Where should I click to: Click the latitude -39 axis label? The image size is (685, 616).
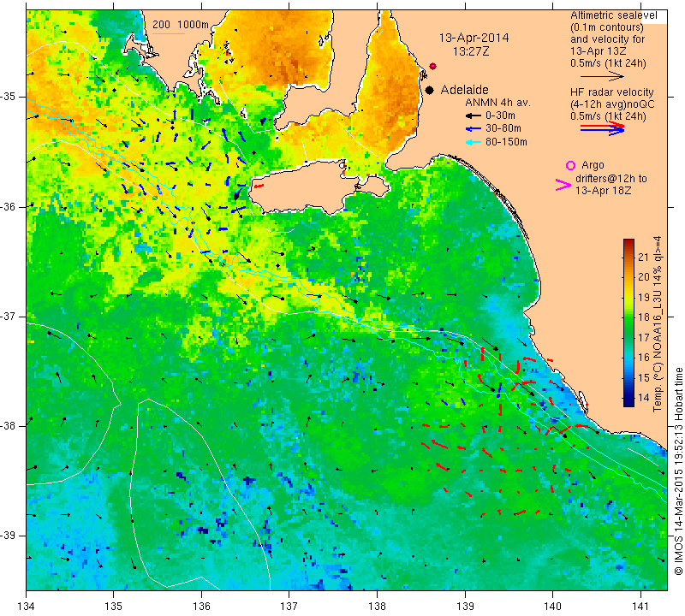(x=9, y=536)
